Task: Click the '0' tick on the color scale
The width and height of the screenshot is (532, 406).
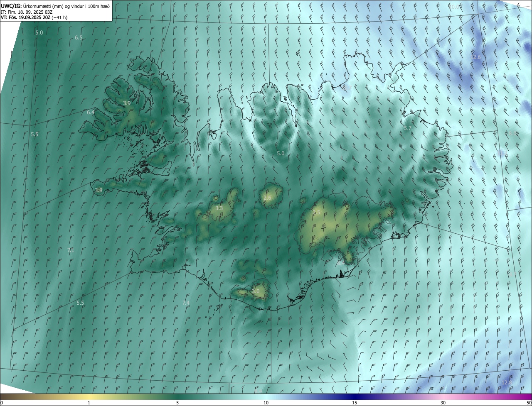Action: coord(2,403)
